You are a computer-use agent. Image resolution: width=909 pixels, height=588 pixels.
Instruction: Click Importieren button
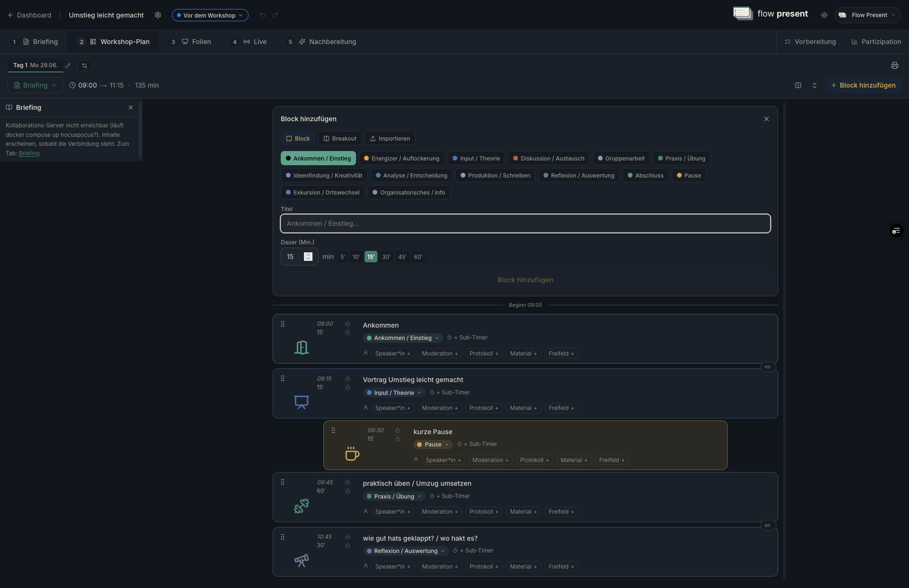point(390,139)
